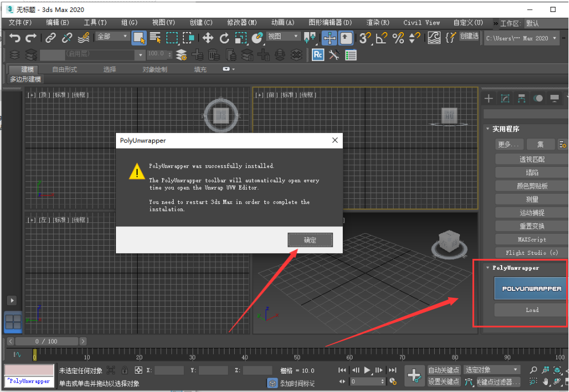Click the Rc render setup toolbar icon
This screenshot has width=569, height=392.
click(x=318, y=54)
